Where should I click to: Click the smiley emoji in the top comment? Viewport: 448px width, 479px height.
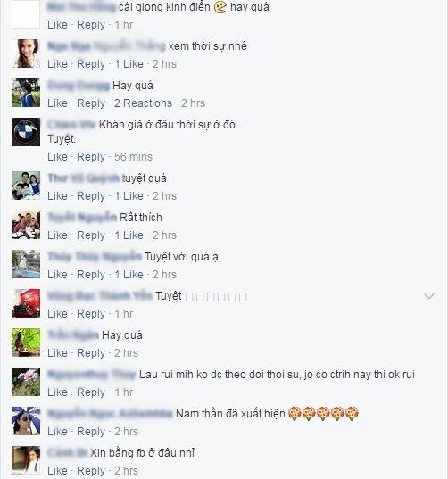220,7
